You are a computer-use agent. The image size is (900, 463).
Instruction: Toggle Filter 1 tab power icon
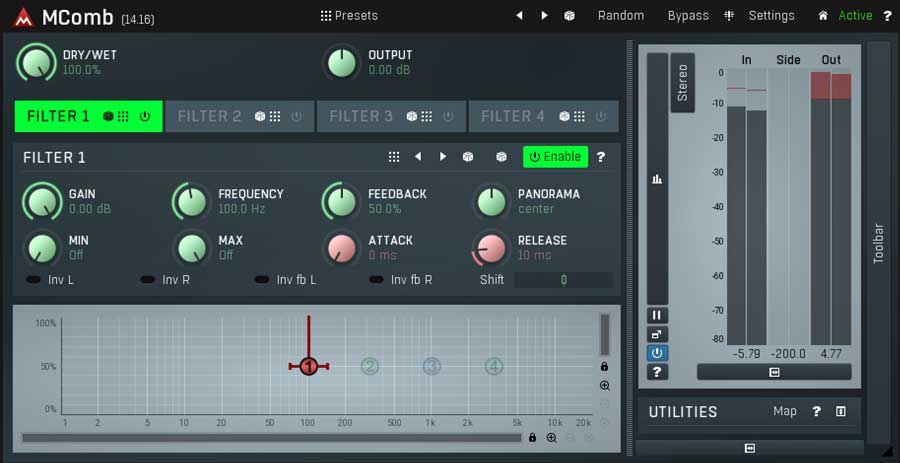[x=145, y=116]
